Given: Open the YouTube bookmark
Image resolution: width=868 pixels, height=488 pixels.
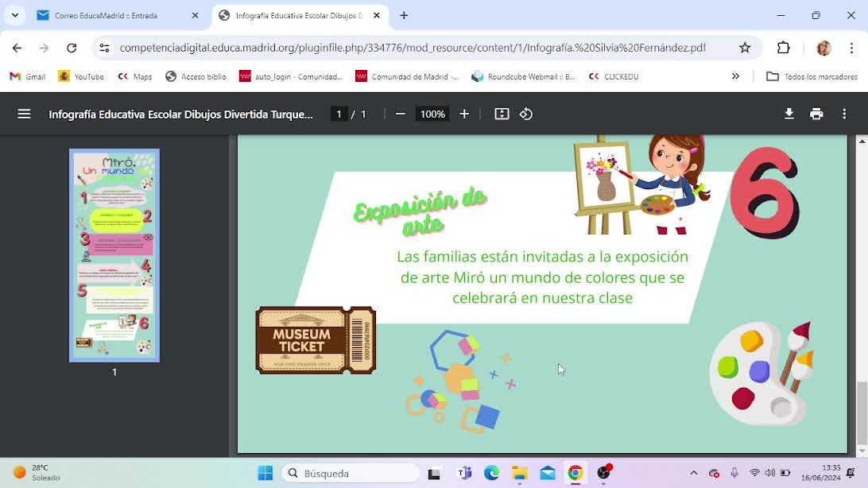Looking at the screenshot, I should pos(81,76).
